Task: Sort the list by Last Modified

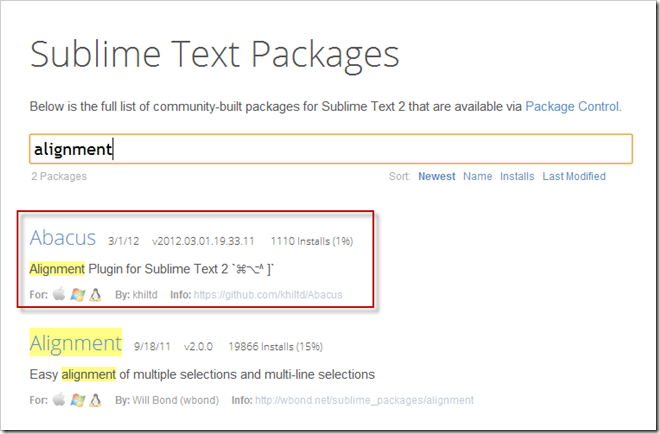Action: pos(574,177)
